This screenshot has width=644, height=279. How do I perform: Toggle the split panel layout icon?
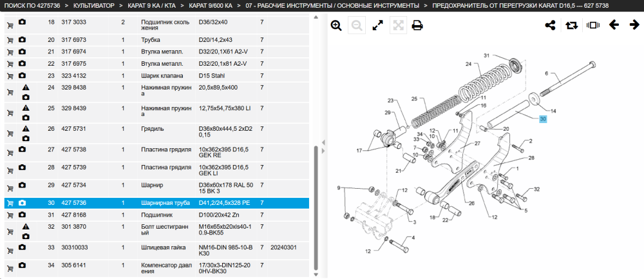point(593,25)
